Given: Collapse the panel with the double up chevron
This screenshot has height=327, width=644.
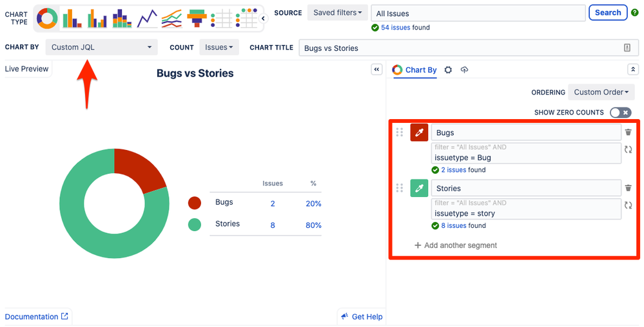Looking at the screenshot, I should coord(633,70).
